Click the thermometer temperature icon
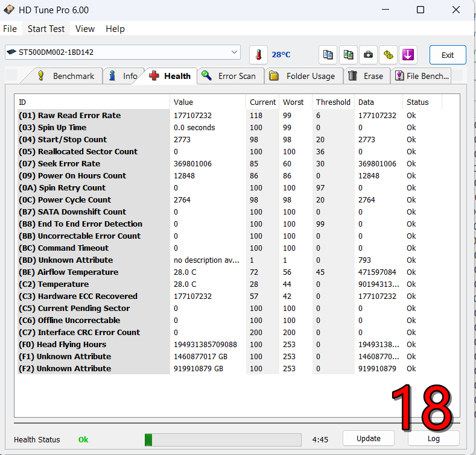The image size is (476, 455). tap(258, 55)
